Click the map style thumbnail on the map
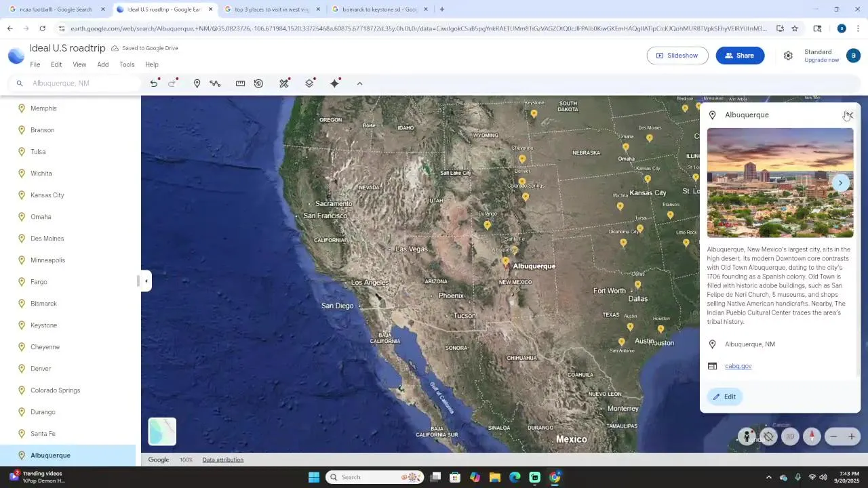This screenshot has height=488, width=868. pyautogui.click(x=162, y=432)
